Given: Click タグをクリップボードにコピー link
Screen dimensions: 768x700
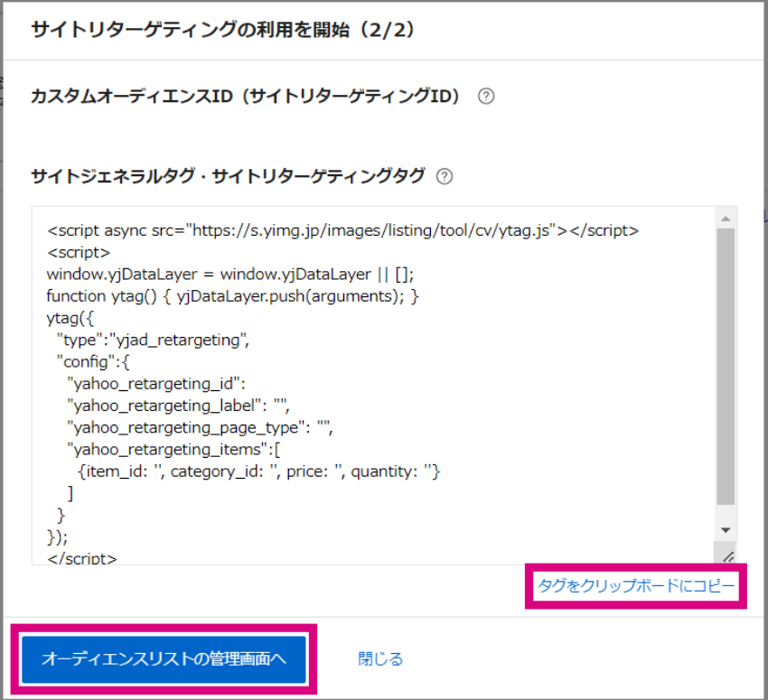Looking at the screenshot, I should [636, 585].
